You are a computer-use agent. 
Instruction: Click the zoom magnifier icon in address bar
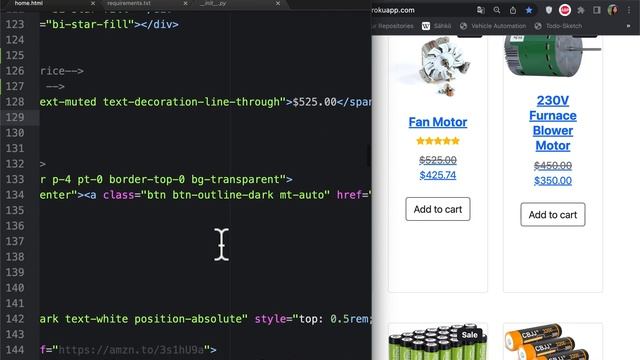497,10
